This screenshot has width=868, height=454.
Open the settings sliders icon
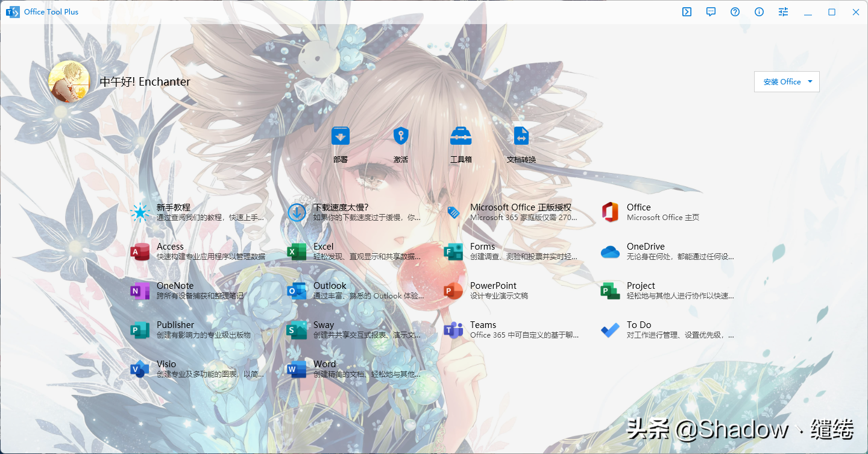783,11
